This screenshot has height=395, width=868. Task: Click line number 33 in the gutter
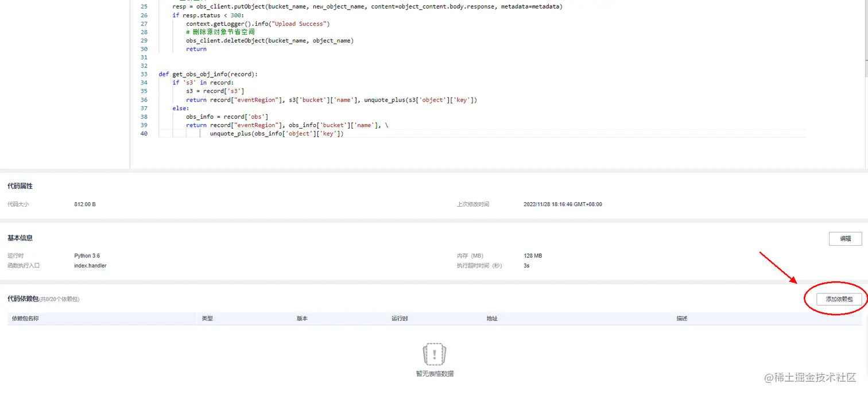click(x=144, y=74)
